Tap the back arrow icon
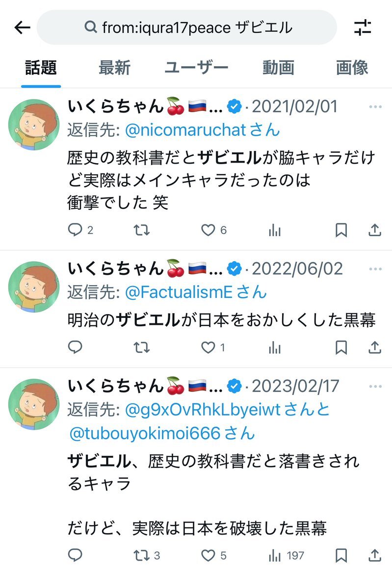 [22, 27]
